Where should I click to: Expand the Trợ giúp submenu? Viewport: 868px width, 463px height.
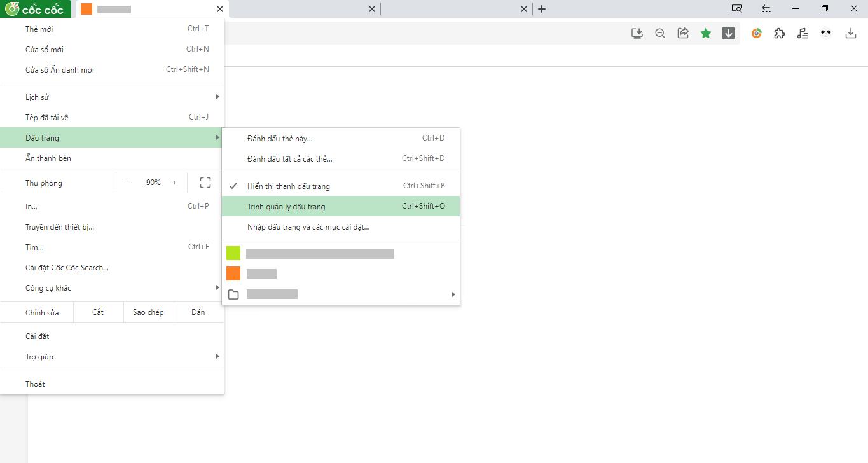(x=112, y=357)
